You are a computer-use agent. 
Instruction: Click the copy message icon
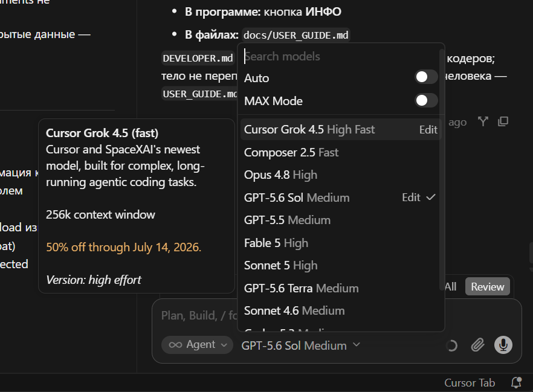click(x=503, y=121)
